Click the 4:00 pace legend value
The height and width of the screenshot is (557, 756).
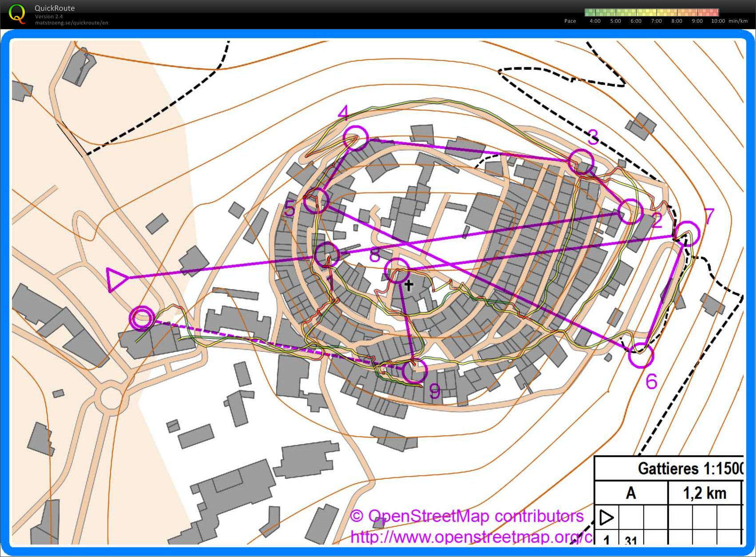click(x=595, y=21)
